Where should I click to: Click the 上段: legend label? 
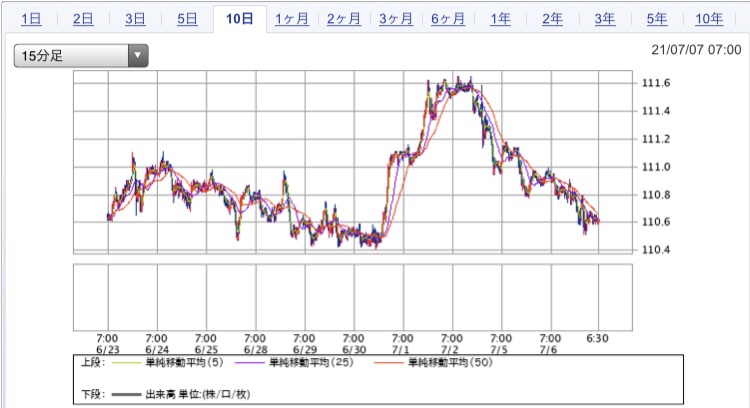(93, 363)
